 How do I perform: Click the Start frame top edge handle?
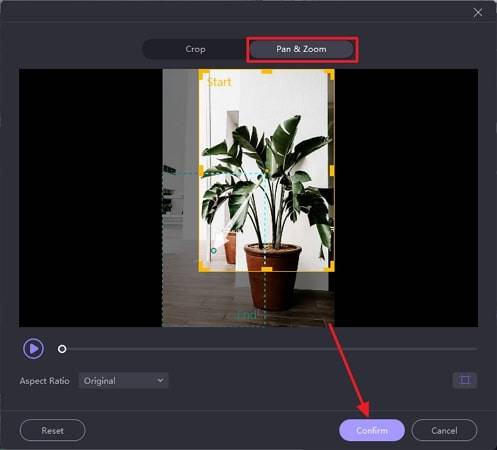(x=266, y=72)
